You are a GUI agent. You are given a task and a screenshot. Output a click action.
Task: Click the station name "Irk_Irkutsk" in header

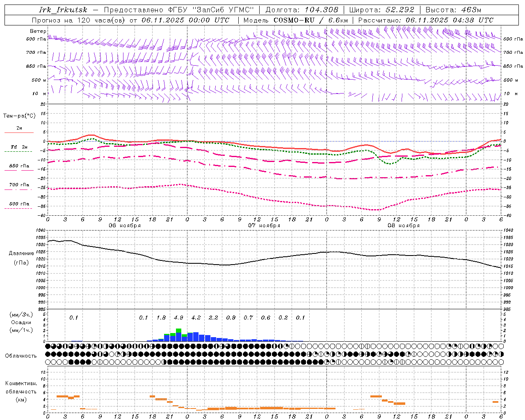click(63, 10)
